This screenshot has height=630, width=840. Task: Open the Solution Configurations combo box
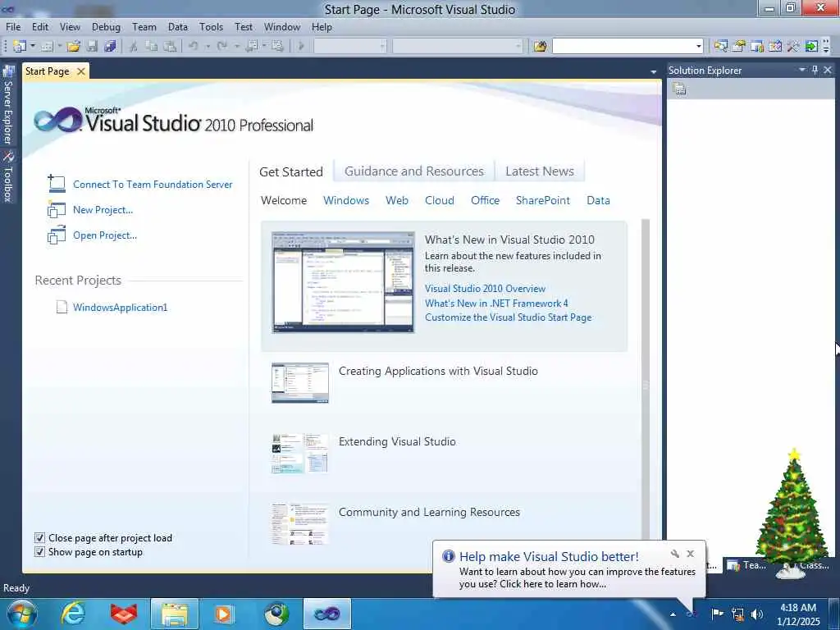[349, 47]
